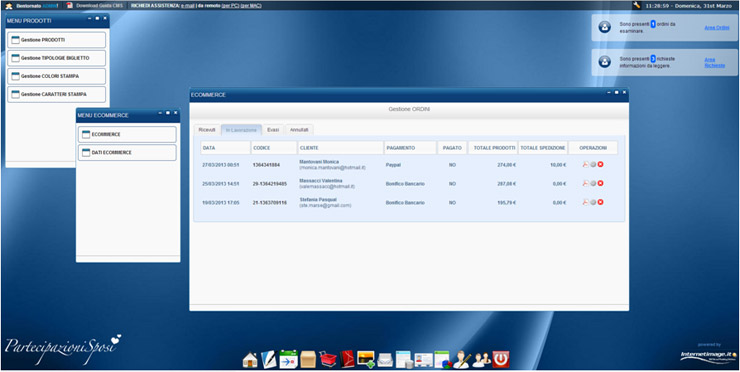Click order code 29-1364219485
Screen dimensions: 740x372
pyautogui.click(x=269, y=184)
